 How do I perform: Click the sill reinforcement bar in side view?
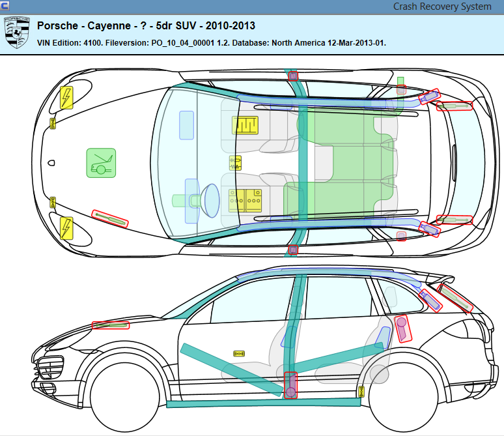pos(264,403)
